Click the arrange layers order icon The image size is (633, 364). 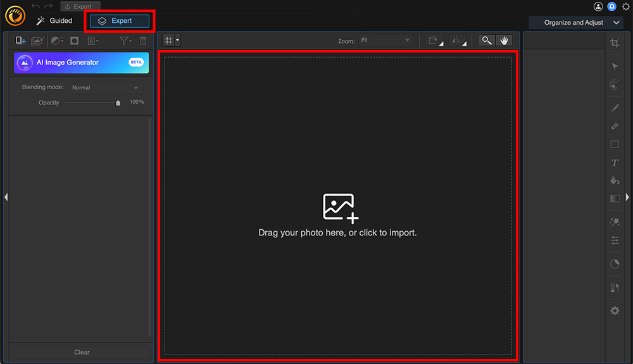[x=615, y=288]
